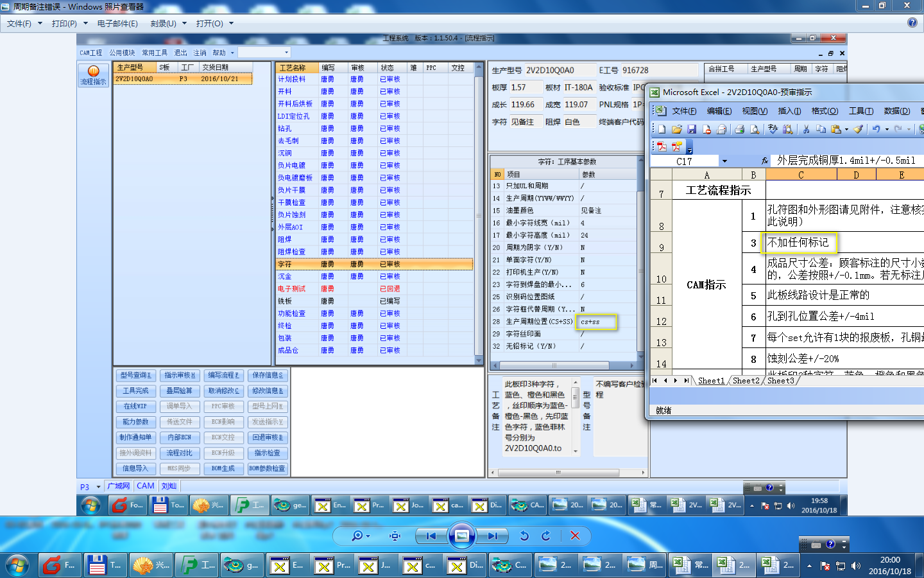Open Excel 格式(O) menu
Image resolution: width=924 pixels, height=578 pixels.
[825, 111]
